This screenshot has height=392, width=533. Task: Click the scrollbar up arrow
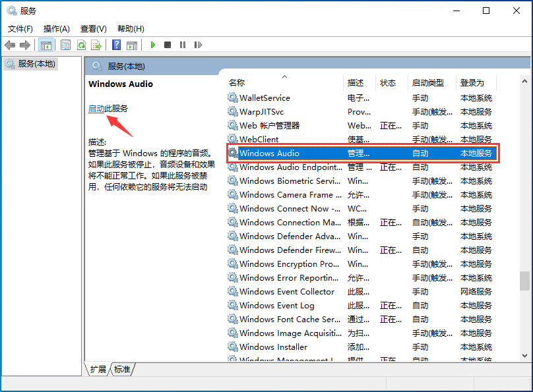[x=524, y=81]
